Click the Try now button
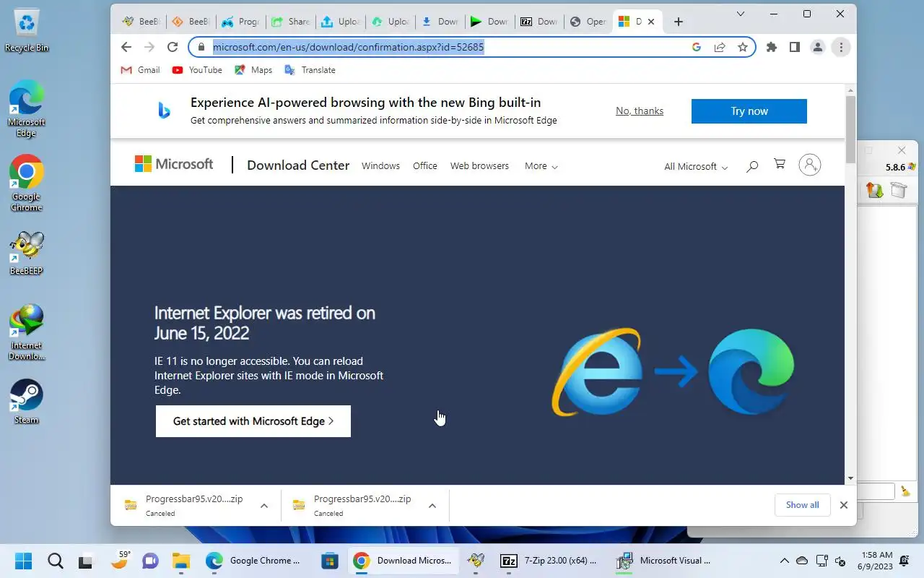Image resolution: width=924 pixels, height=578 pixels. 749,111
